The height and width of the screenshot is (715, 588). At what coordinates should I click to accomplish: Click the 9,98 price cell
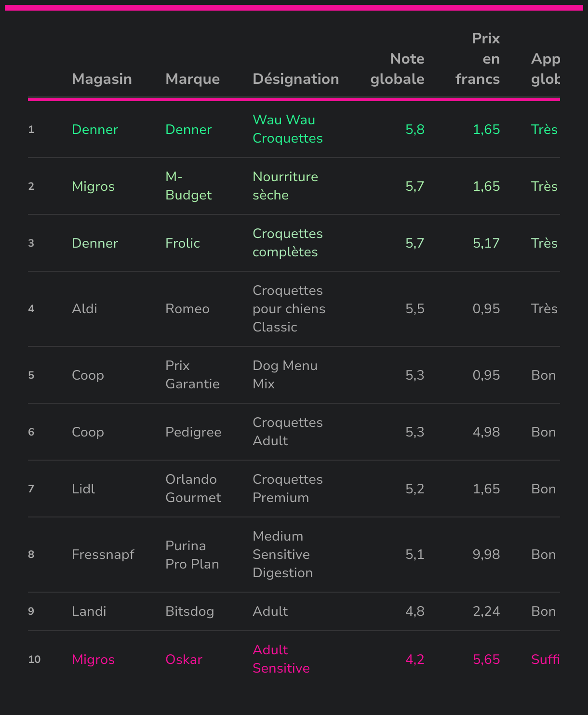click(x=486, y=555)
